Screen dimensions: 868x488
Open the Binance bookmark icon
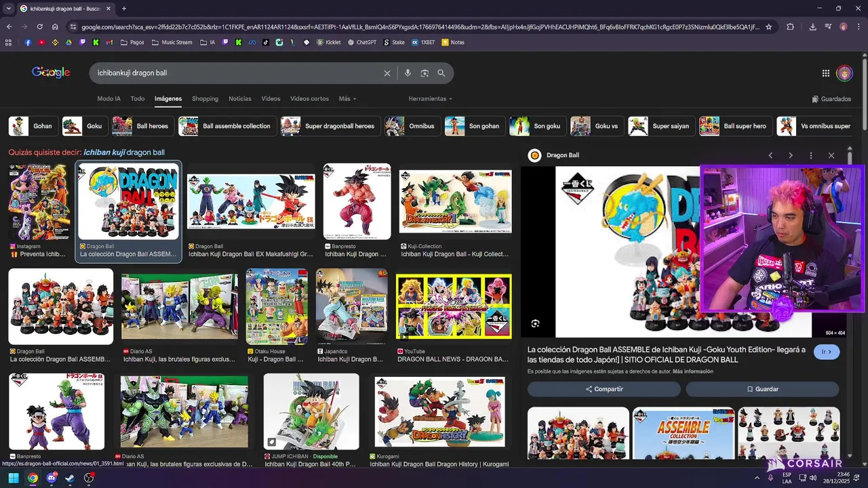tap(55, 42)
